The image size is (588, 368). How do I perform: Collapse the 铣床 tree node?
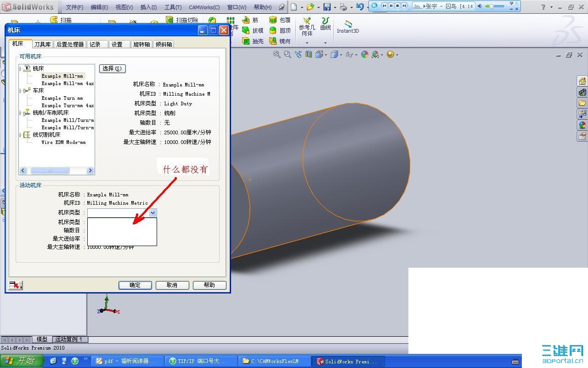[20, 69]
